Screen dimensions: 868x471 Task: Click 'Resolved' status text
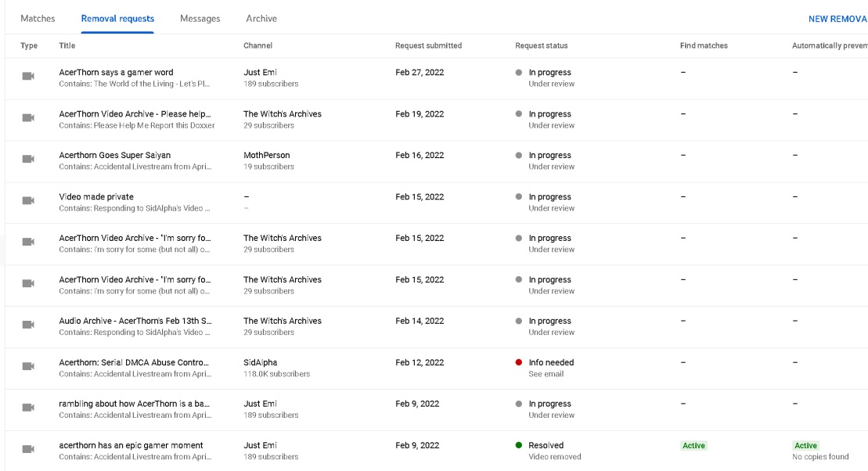[546, 445]
